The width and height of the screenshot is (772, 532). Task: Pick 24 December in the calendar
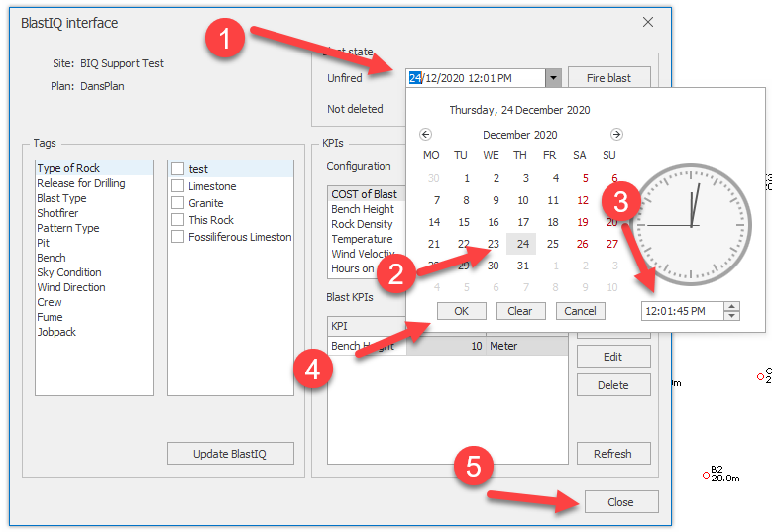tap(523, 244)
